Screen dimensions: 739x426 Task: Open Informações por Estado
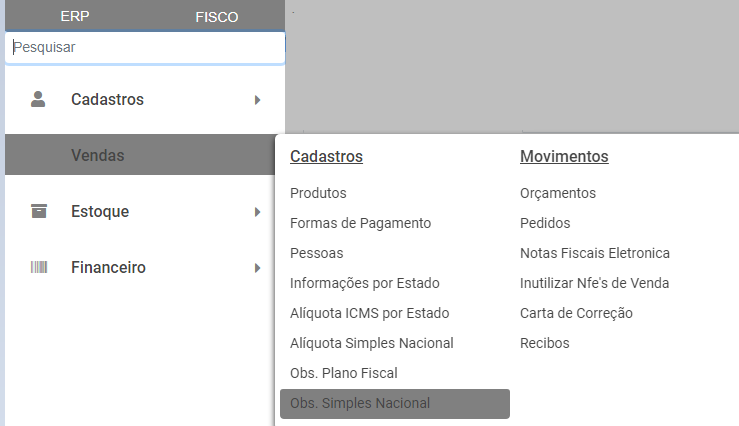(364, 283)
